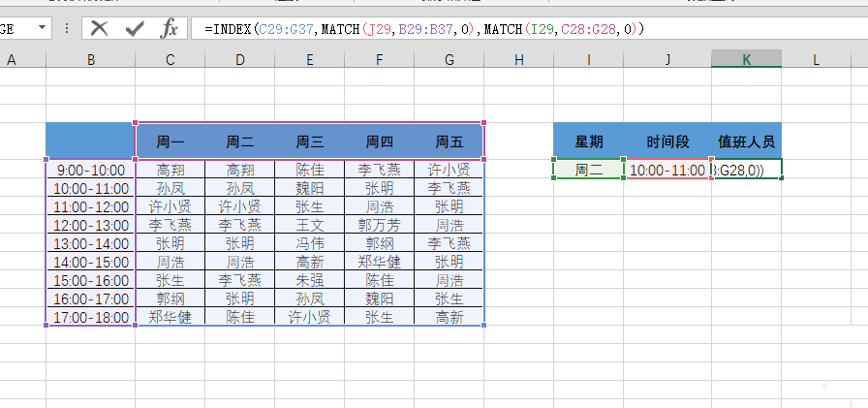Select column L header
The height and width of the screenshot is (408, 868).
click(816, 60)
